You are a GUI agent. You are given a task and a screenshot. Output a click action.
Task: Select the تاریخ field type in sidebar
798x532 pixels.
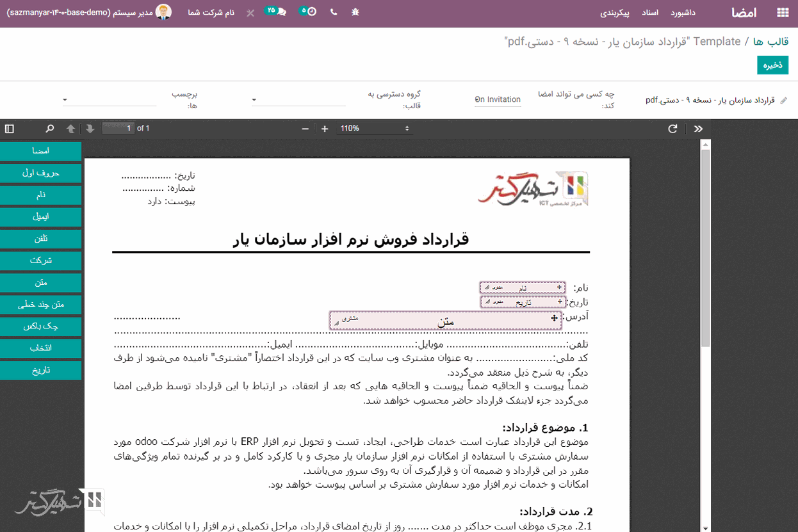41,370
